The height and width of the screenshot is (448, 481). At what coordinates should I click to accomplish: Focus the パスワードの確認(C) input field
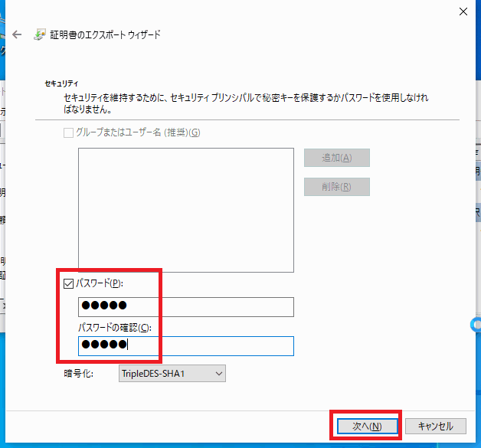(x=186, y=346)
